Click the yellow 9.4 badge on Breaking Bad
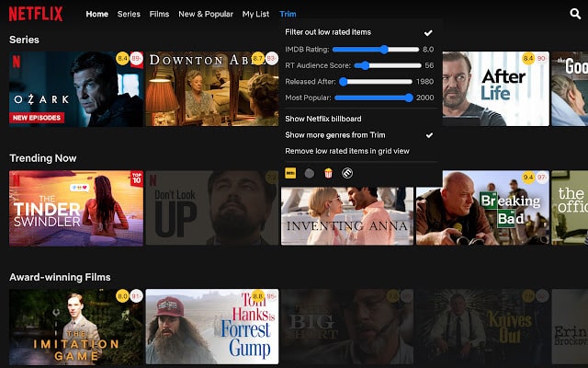This screenshot has width=588, height=368. click(x=528, y=178)
